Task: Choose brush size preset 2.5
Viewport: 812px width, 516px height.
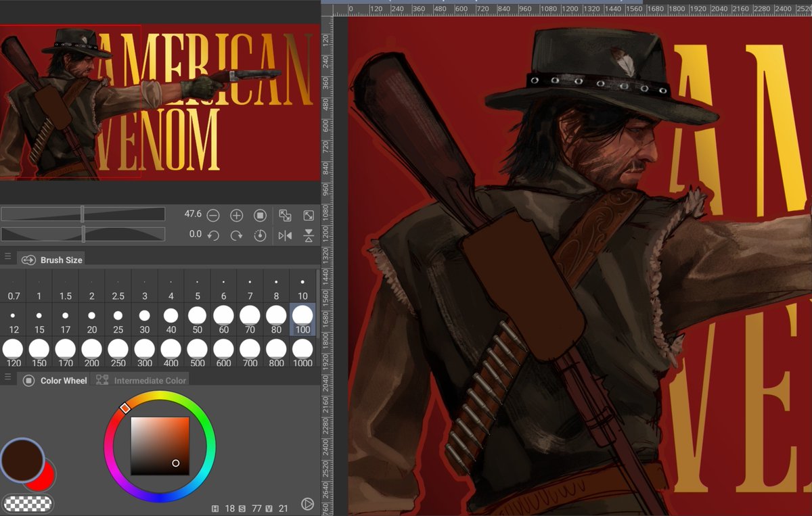Action: [x=118, y=287]
